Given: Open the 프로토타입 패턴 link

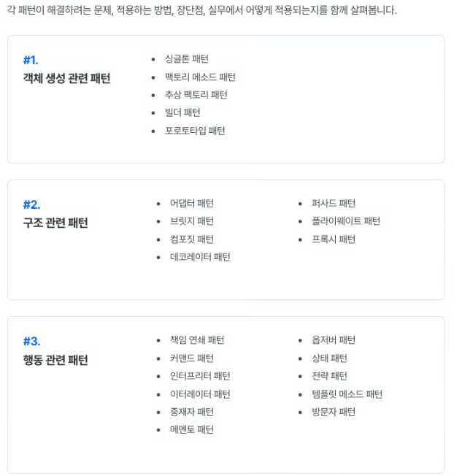Looking at the screenshot, I should pos(195,131).
